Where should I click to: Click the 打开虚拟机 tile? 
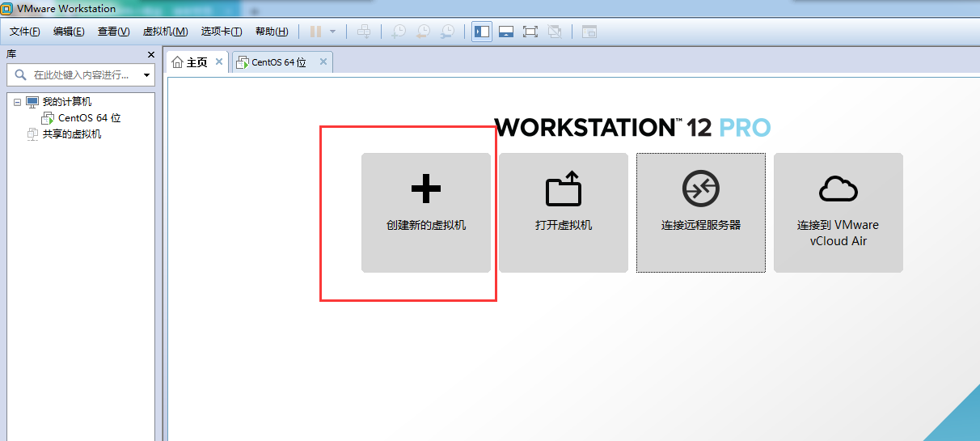pyautogui.click(x=564, y=213)
